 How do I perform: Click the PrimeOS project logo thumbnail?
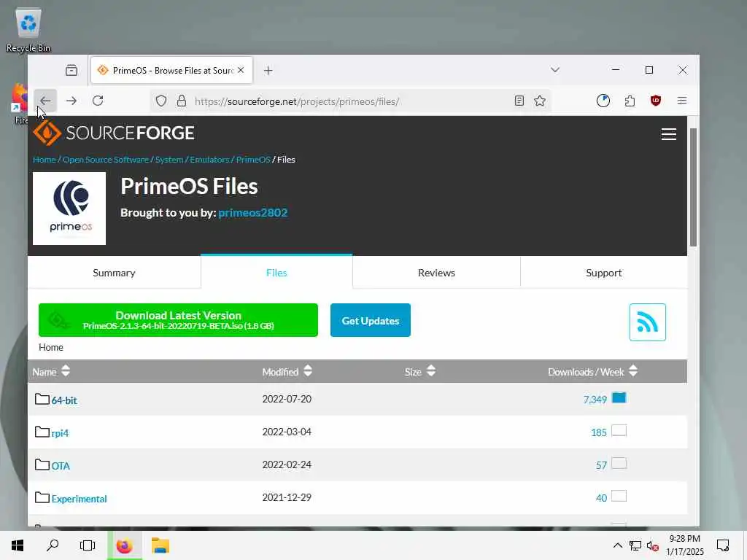pos(69,209)
